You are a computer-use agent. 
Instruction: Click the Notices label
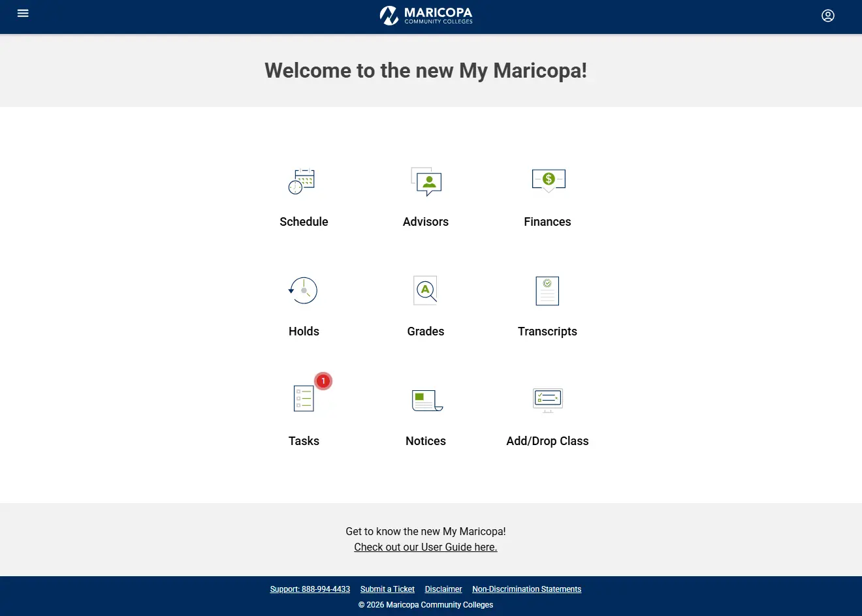point(426,441)
